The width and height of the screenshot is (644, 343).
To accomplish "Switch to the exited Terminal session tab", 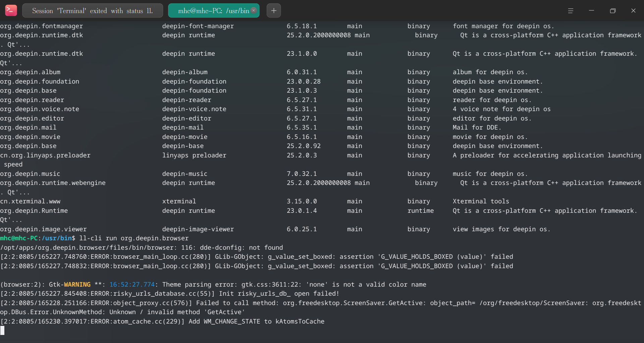I will [93, 11].
